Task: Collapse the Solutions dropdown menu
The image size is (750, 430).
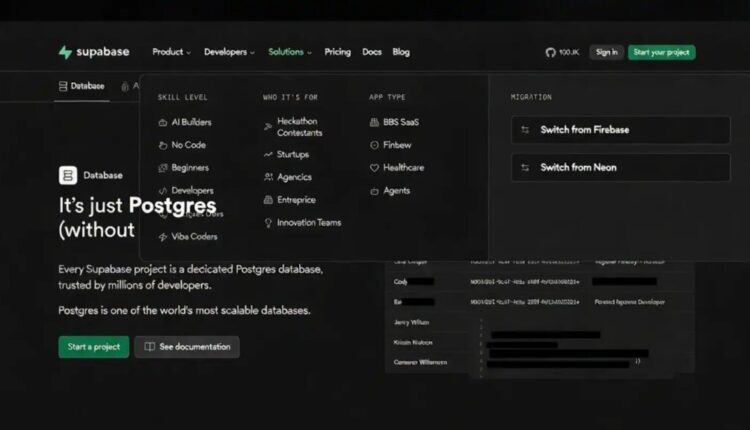Action: tap(290, 52)
